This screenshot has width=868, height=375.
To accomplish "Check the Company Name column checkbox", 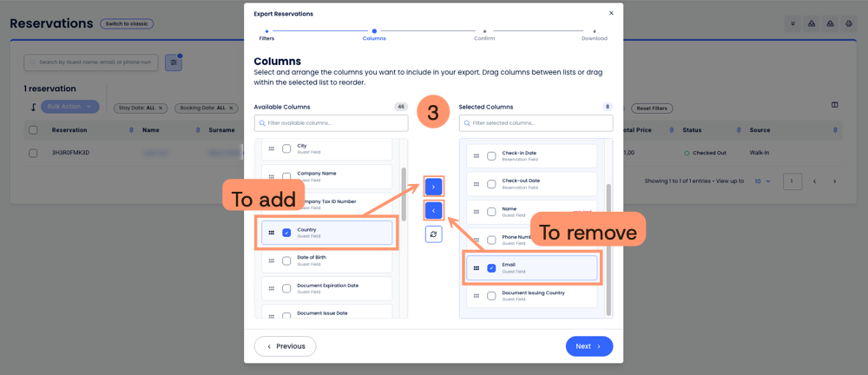I will coord(286,177).
